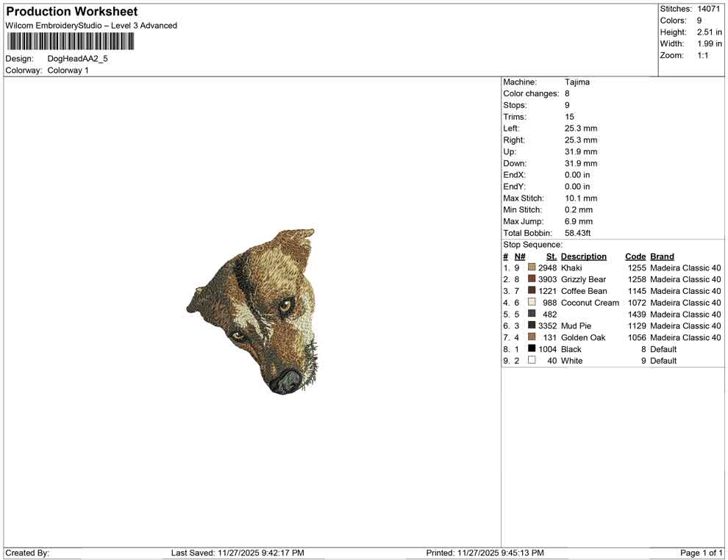Sort by the Description column header
Screen dimensions: 728x560
[584, 256]
